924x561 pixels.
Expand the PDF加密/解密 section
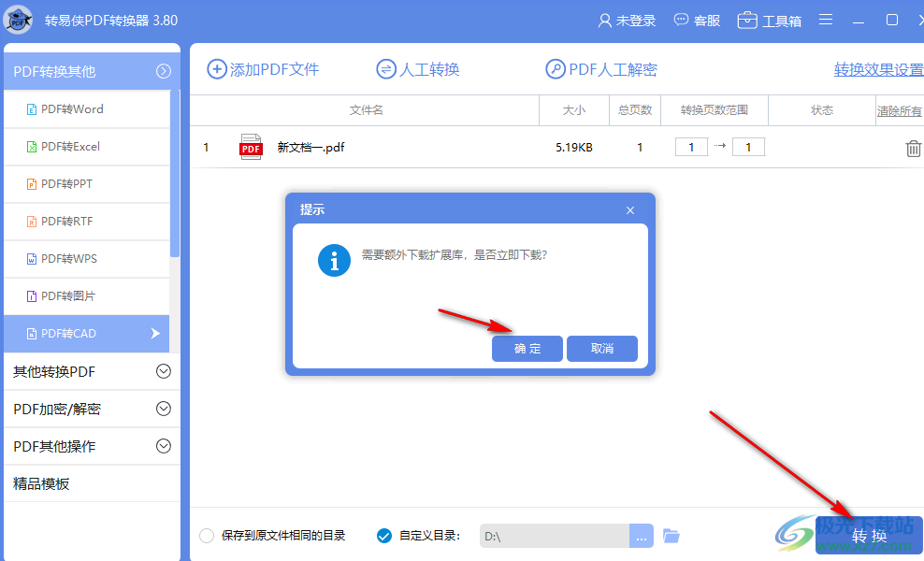(92, 409)
